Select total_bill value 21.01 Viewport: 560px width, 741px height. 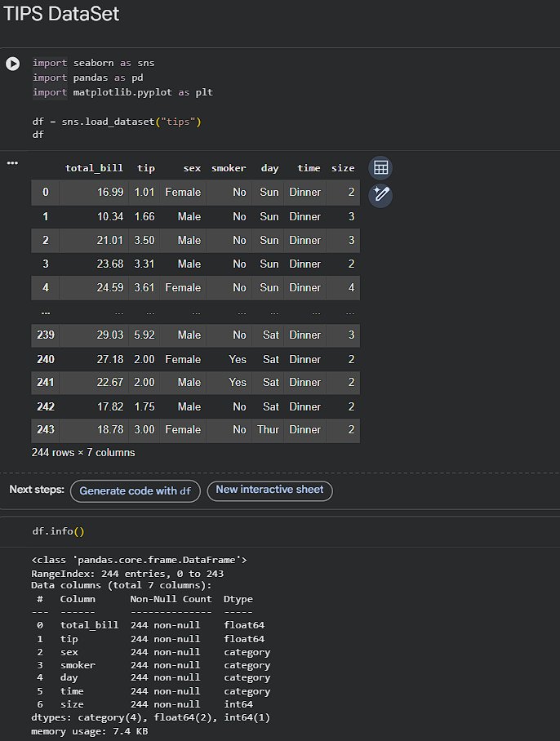[x=110, y=241]
